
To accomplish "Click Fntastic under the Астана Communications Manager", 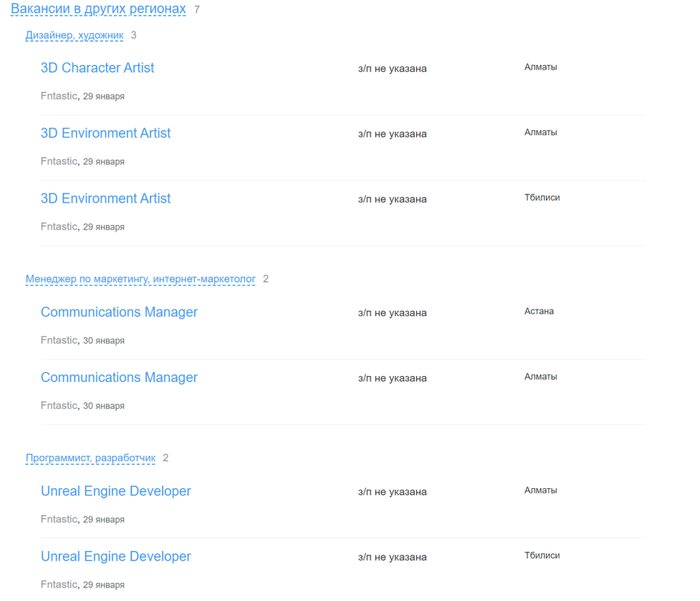I will click(58, 339).
